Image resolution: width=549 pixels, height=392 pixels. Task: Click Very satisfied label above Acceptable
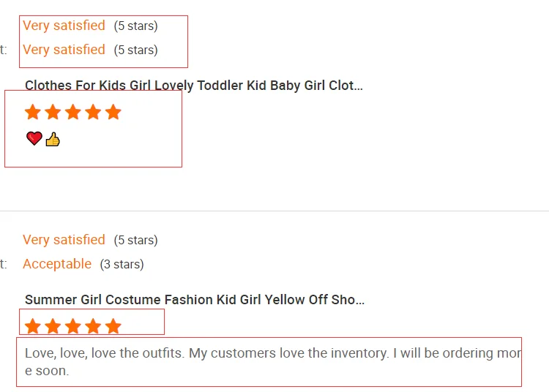coord(64,240)
